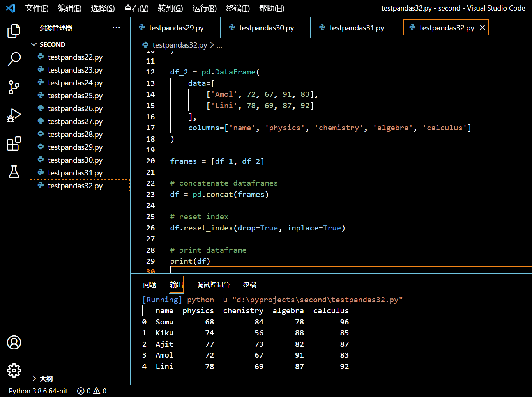Open the 文件(F) menu

coord(37,8)
